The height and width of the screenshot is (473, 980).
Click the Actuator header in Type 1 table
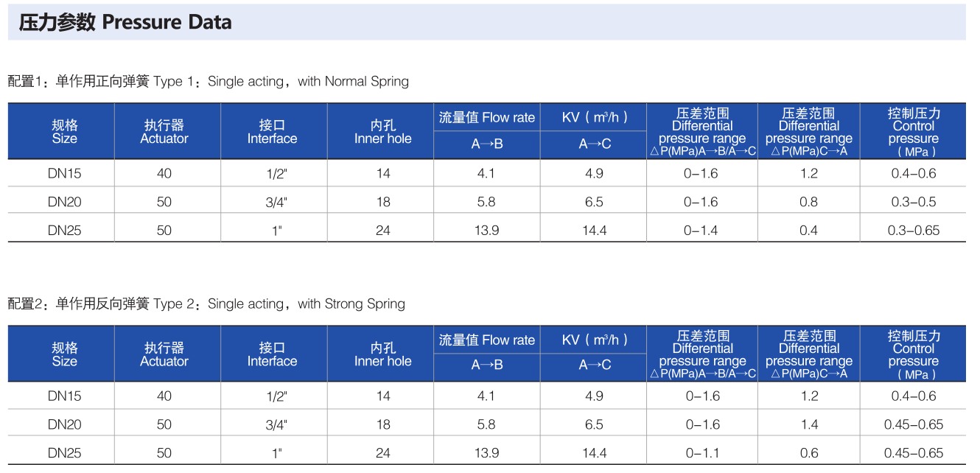pyautogui.click(x=164, y=132)
